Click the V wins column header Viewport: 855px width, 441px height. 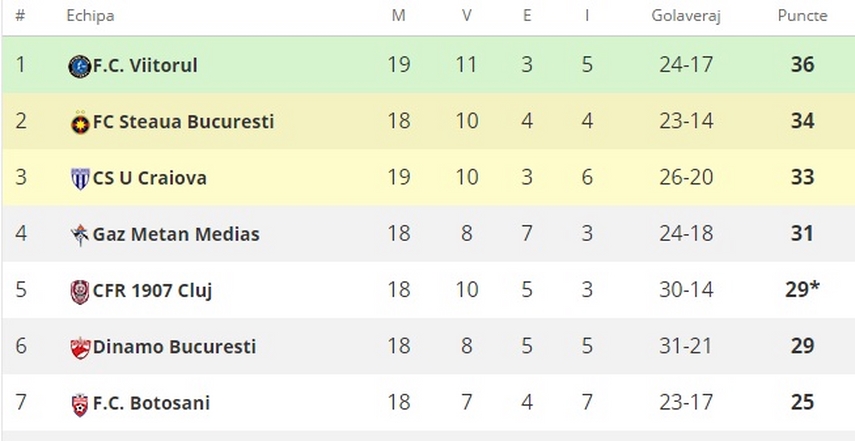click(467, 16)
